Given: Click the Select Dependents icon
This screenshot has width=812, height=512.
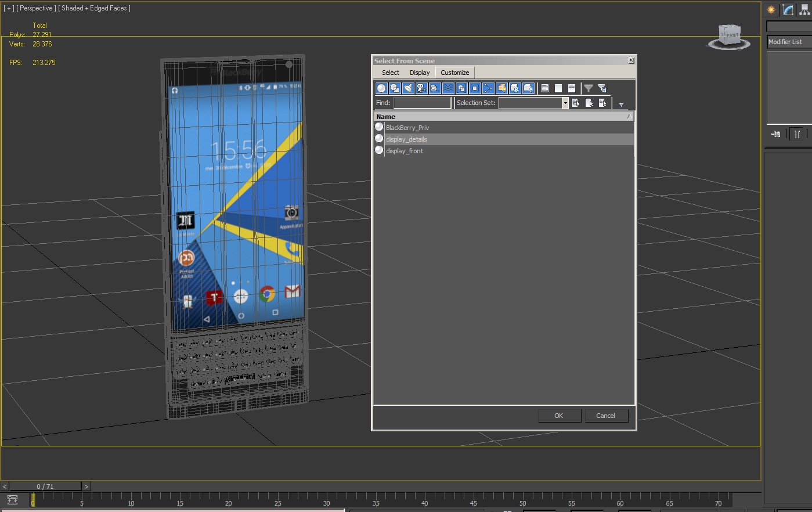Looking at the screenshot, I should (x=602, y=103).
